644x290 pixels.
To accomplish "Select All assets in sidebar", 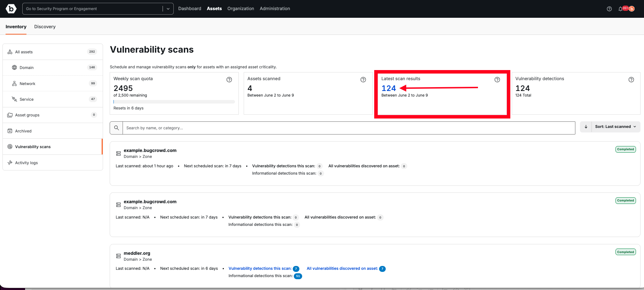I will point(53,52).
